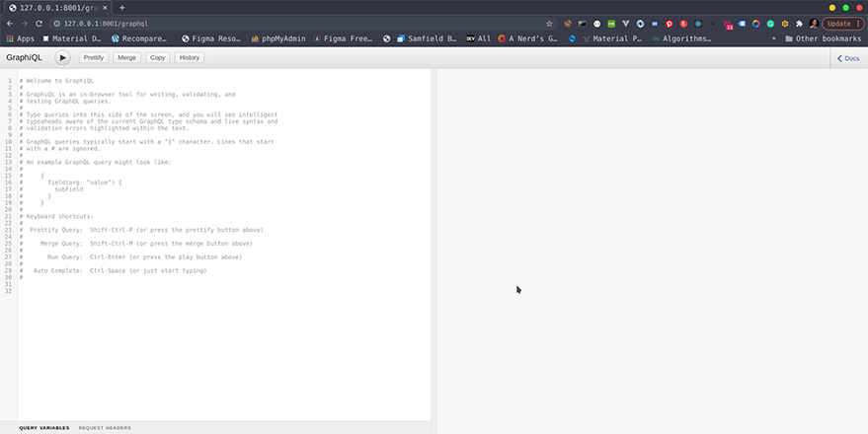Open the Apps bookmark shortcut
The height and width of the screenshot is (434, 868).
(x=20, y=38)
